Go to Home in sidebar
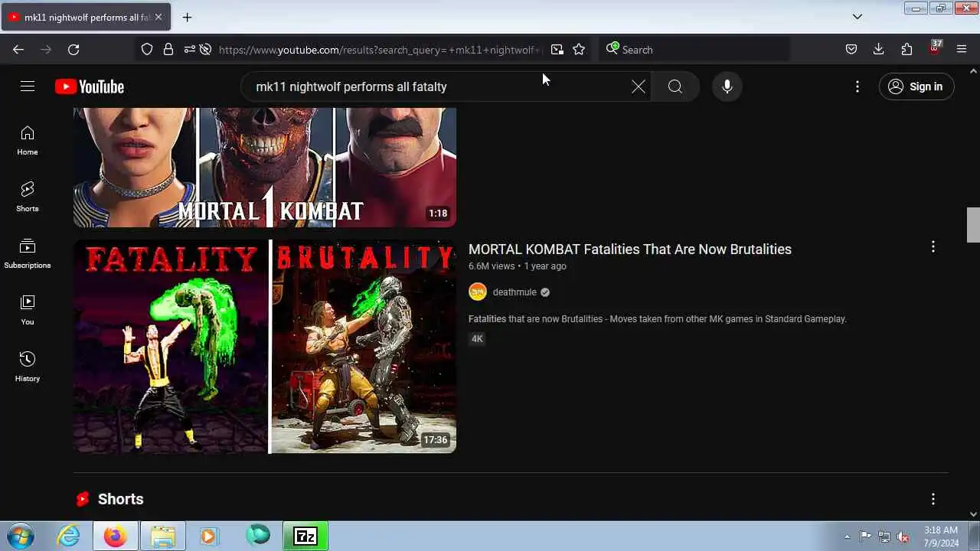The height and width of the screenshot is (551, 980). [28, 141]
